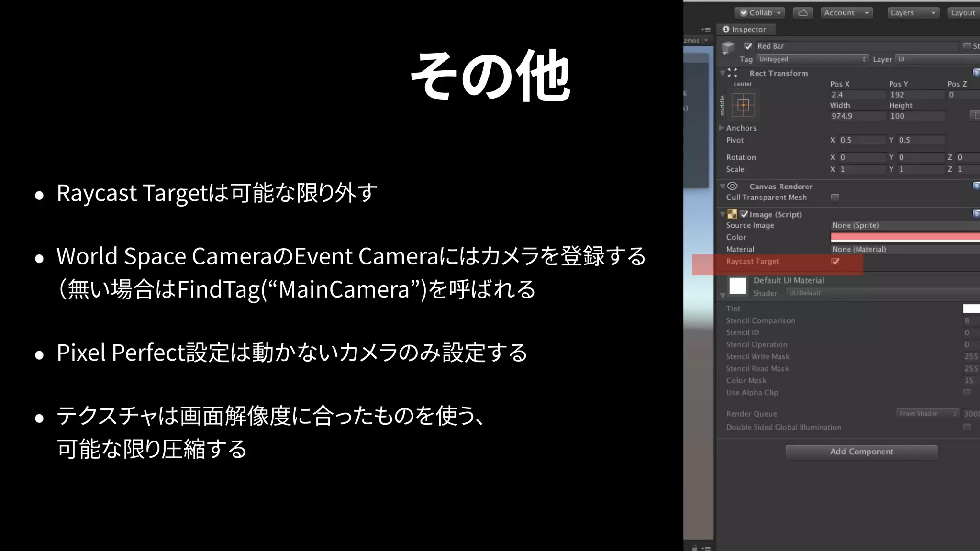Screen dimensions: 980x551
Task: Click the Rotation Y field
Action: coord(921,157)
